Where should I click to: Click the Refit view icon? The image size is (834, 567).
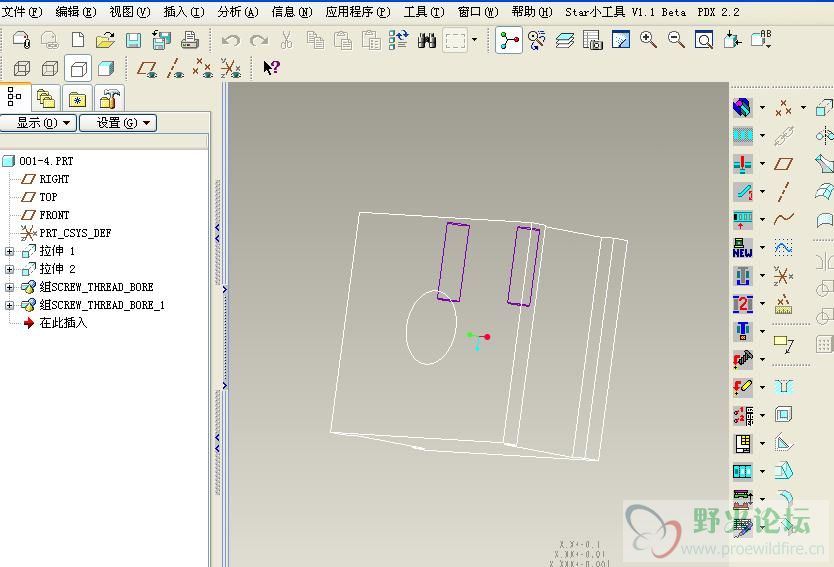pos(704,40)
